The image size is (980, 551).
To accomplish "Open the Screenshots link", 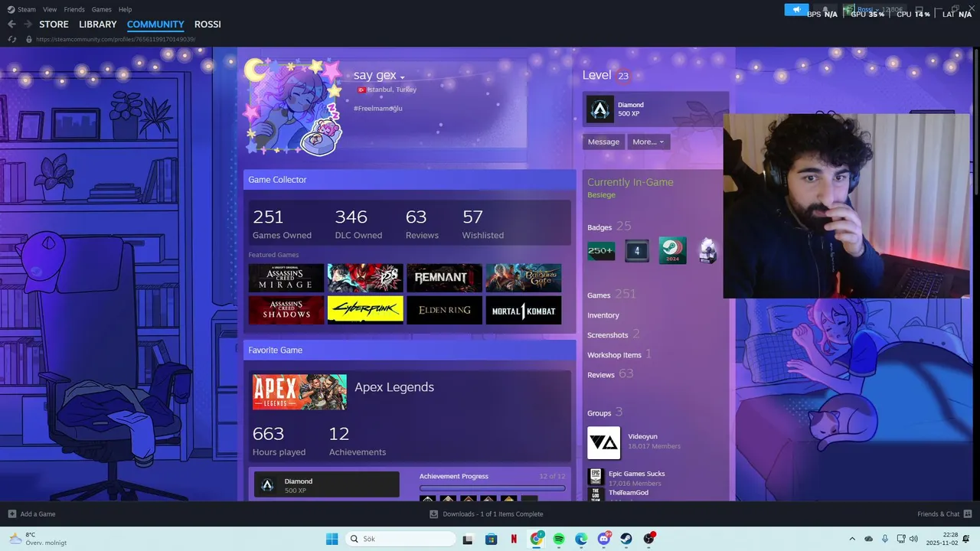I will (608, 335).
